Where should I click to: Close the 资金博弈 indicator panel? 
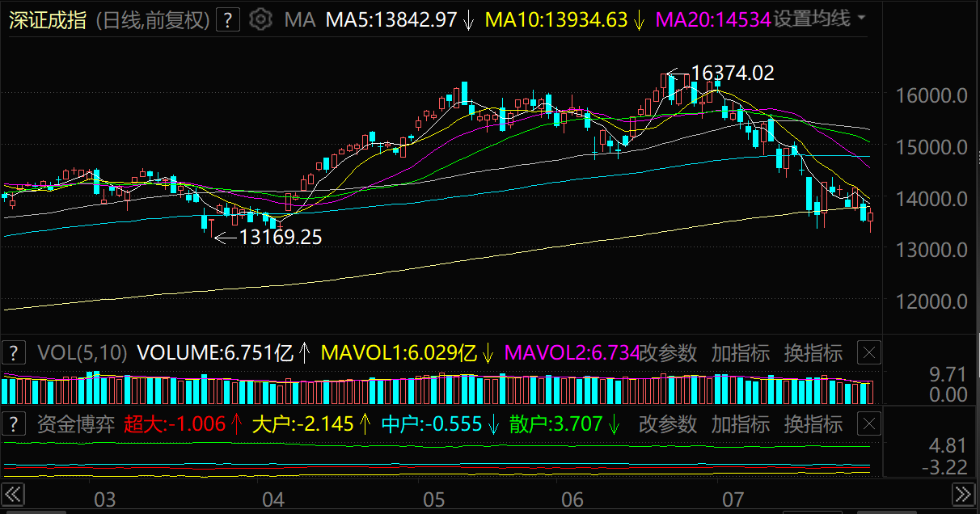pyautogui.click(x=869, y=423)
